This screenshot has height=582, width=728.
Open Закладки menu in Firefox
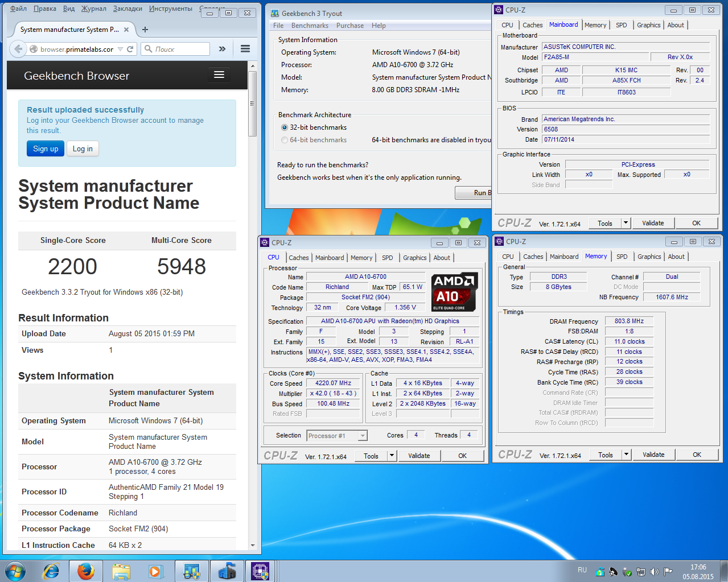point(127,9)
